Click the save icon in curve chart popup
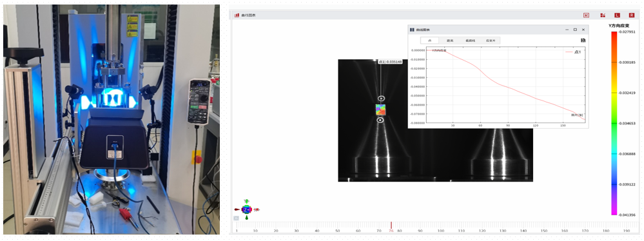Screen dimensions: 644x241 coord(583,40)
